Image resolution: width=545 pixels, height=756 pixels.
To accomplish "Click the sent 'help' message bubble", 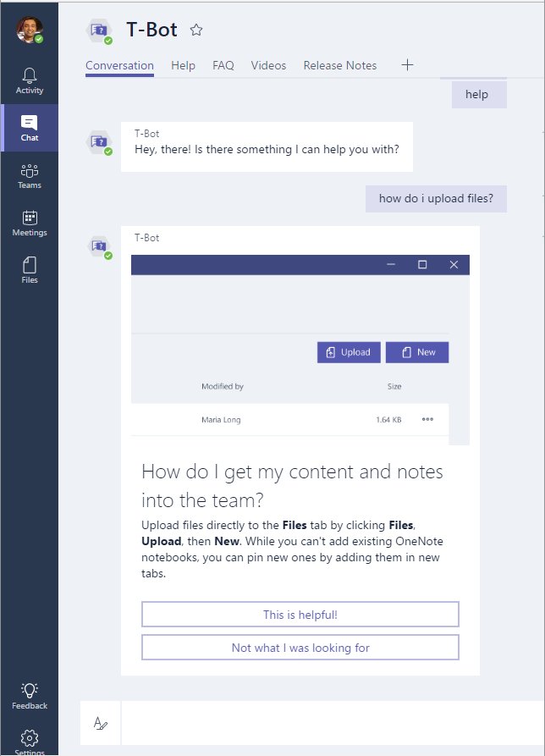I will 479,95.
